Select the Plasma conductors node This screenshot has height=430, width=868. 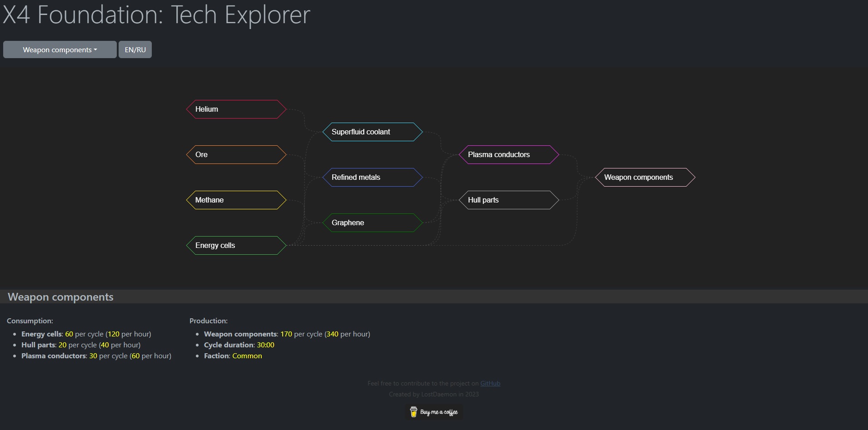point(509,154)
